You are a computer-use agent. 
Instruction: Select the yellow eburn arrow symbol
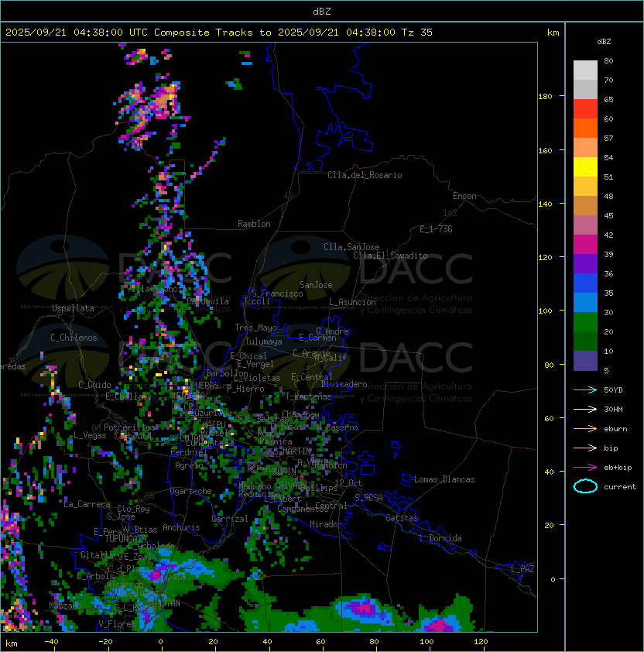tap(585, 429)
